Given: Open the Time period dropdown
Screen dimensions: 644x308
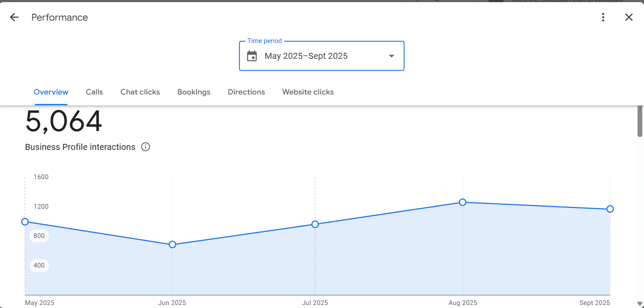Looking at the screenshot, I should click(322, 56).
